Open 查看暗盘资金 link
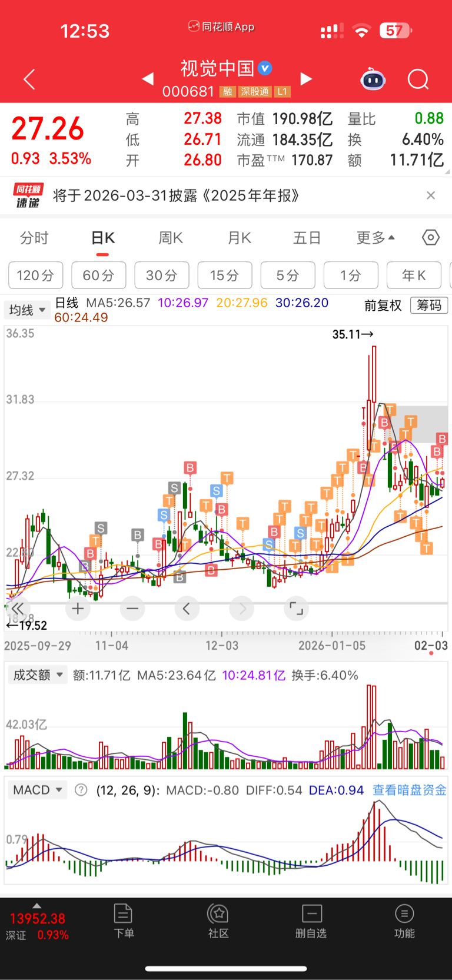This screenshot has height=980, width=452. point(410,790)
